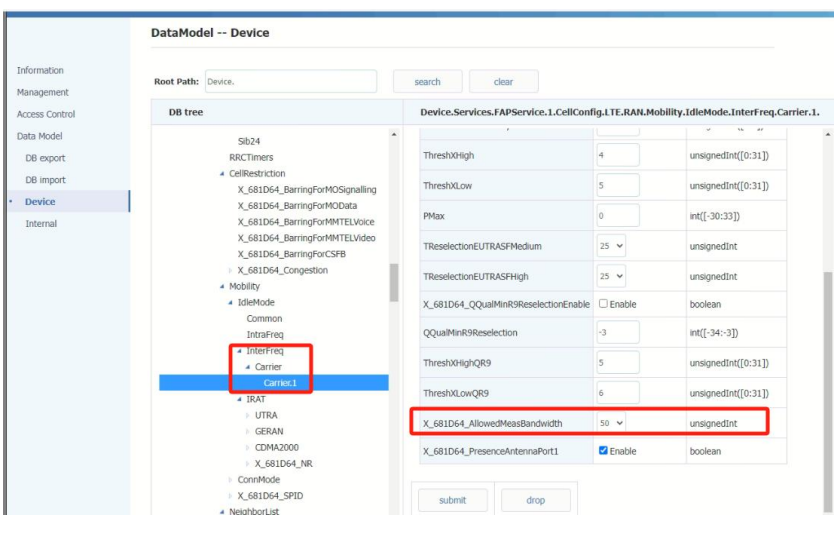Enable the X_681D64_QQualMinR9ReselectionEnable checkbox
Image resolution: width=835 pixels, height=546 pixels.
click(x=603, y=304)
